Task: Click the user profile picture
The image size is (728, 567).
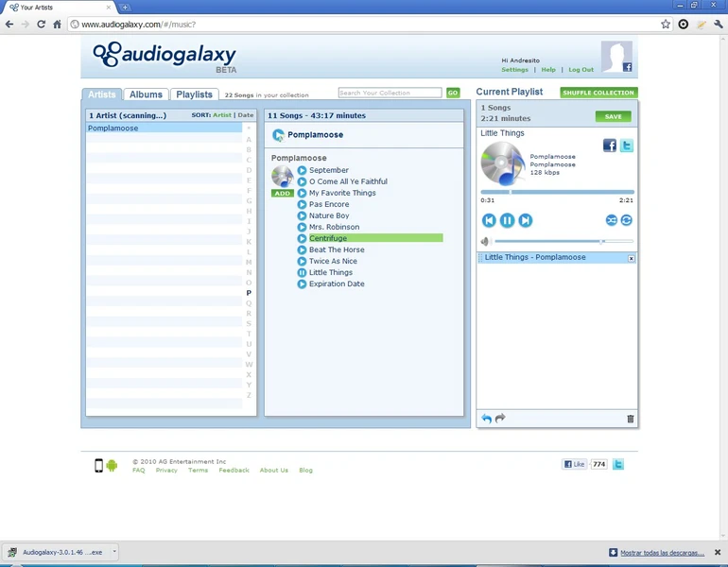Action: coord(616,56)
